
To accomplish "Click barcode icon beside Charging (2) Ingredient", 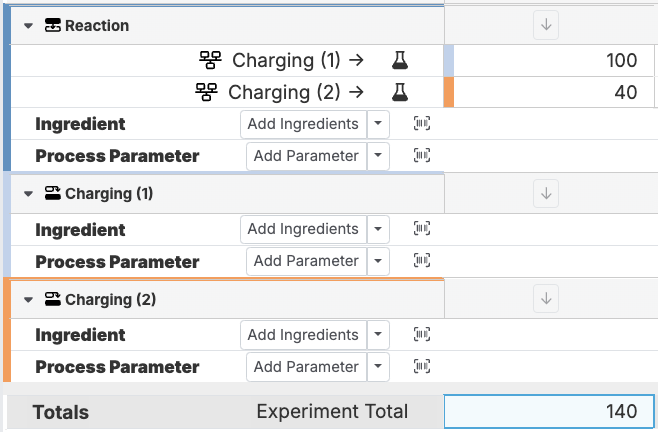I will (x=422, y=335).
